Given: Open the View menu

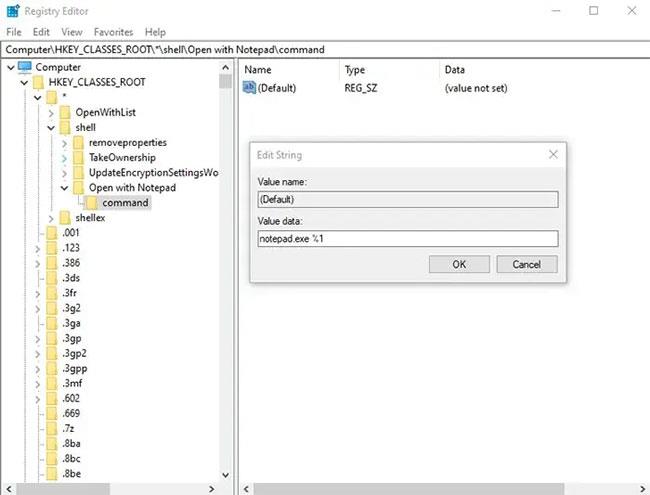Looking at the screenshot, I should tap(72, 32).
